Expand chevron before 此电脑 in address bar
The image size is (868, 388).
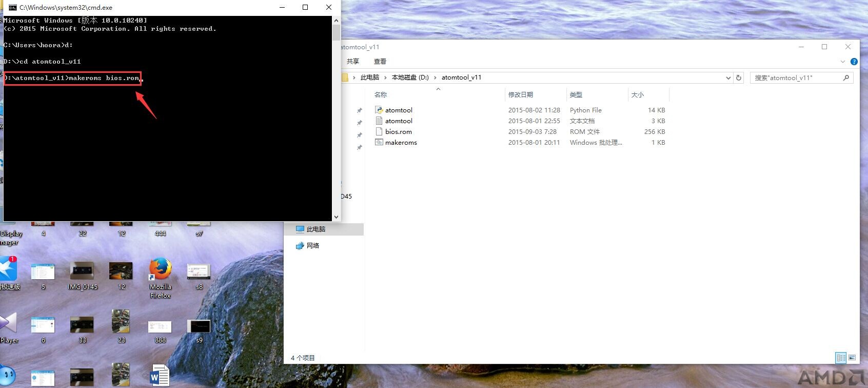354,77
